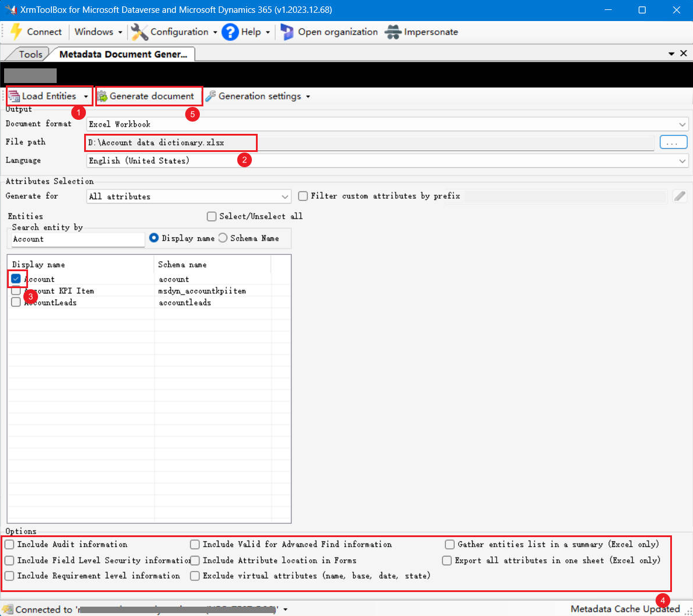Open the Configuration tools icon

139,32
